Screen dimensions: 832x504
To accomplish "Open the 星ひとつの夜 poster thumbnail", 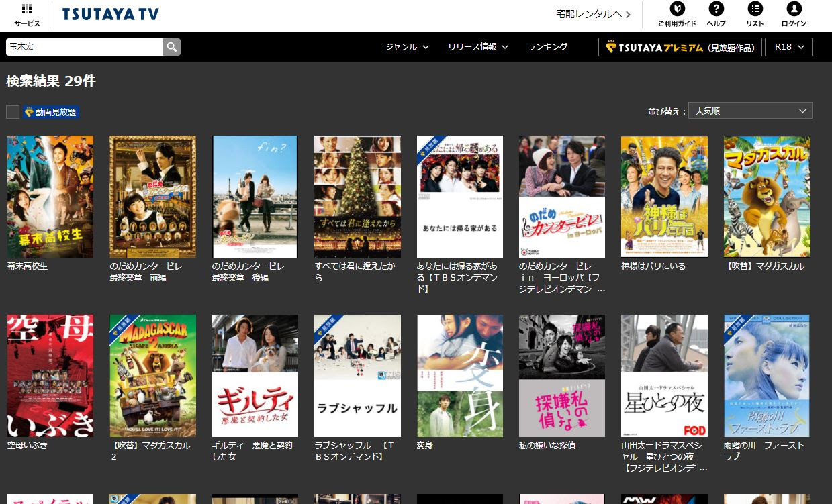I will click(x=664, y=376).
